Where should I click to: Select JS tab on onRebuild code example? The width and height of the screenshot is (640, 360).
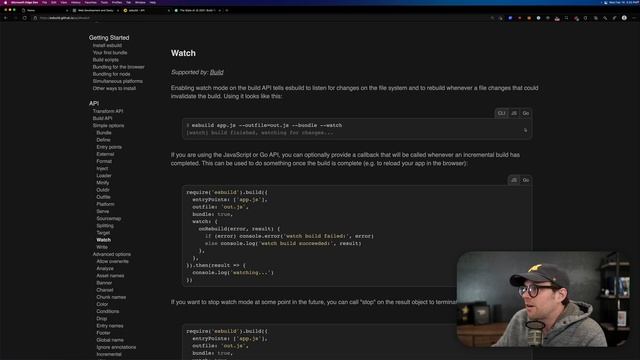click(x=514, y=180)
